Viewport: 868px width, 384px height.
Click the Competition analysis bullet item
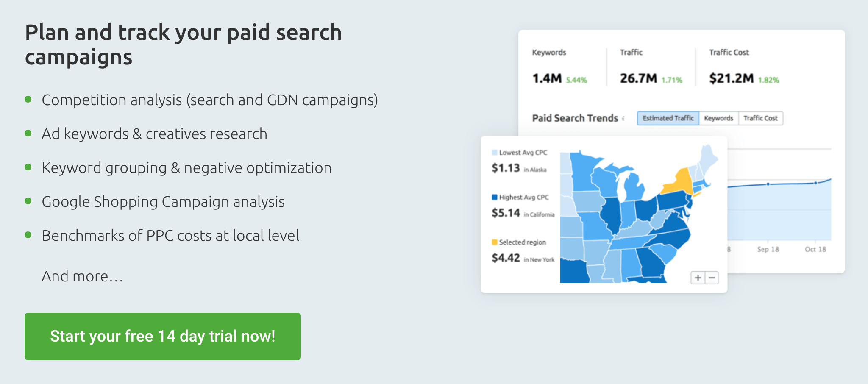(x=210, y=100)
